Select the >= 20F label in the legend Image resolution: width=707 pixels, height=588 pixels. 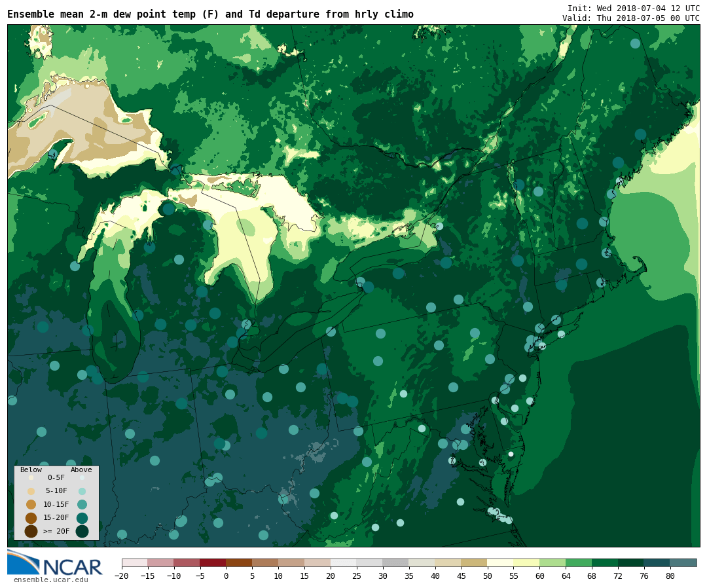(x=56, y=531)
